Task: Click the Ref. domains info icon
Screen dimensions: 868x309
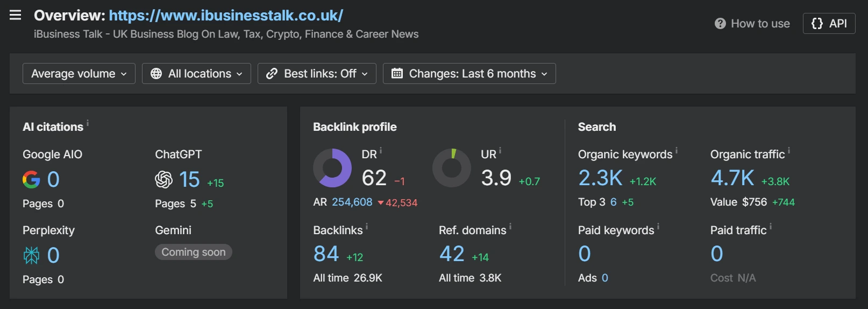Action: tap(510, 227)
